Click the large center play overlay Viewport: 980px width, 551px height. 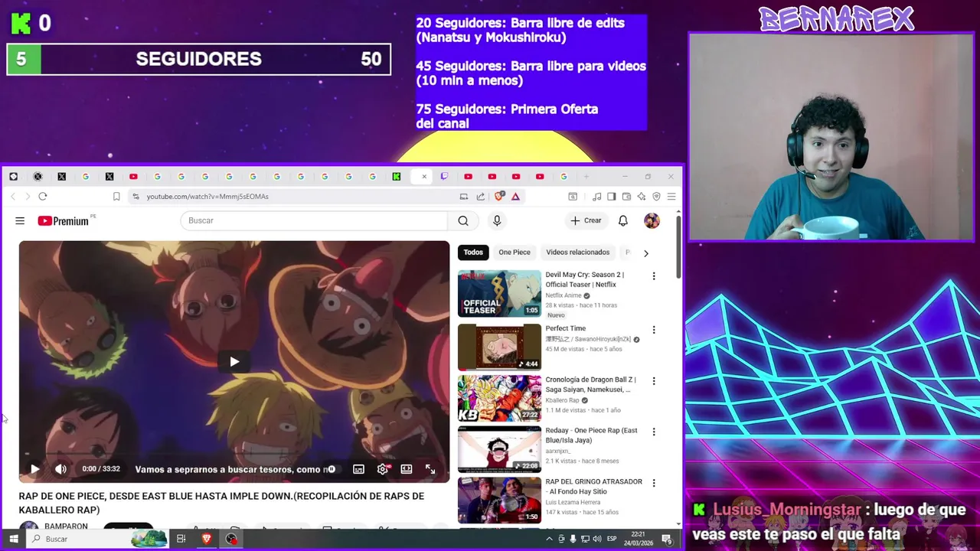click(x=234, y=362)
